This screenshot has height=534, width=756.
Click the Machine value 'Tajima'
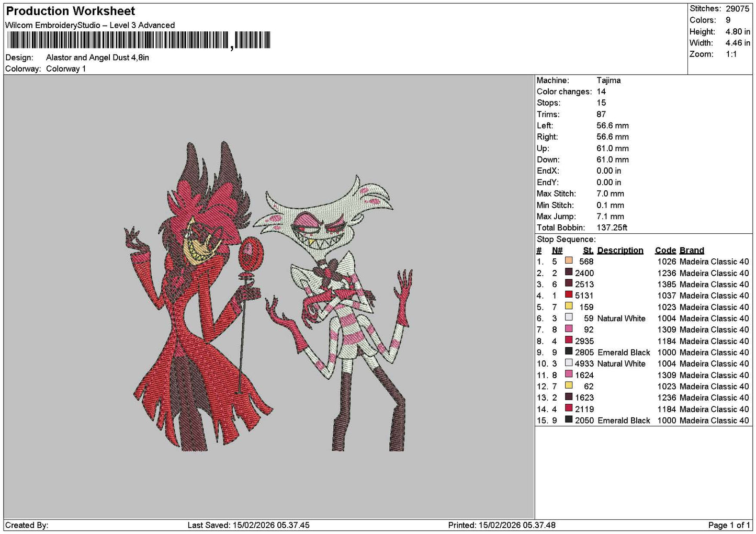point(608,81)
